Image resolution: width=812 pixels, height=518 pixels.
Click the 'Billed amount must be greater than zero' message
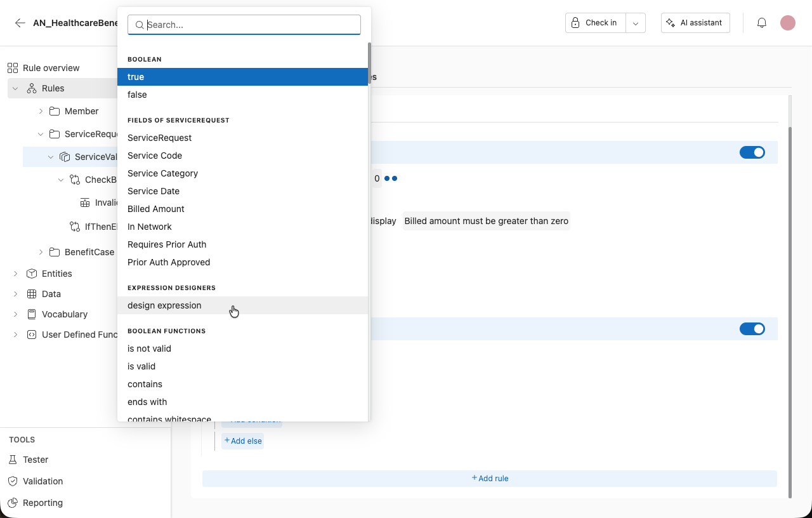click(x=487, y=221)
